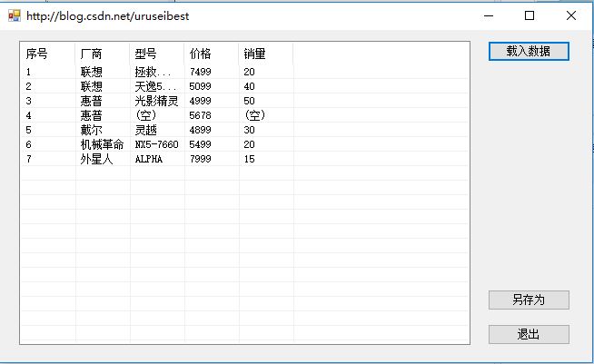
Task: Click the price 7499
Action: 201,72
